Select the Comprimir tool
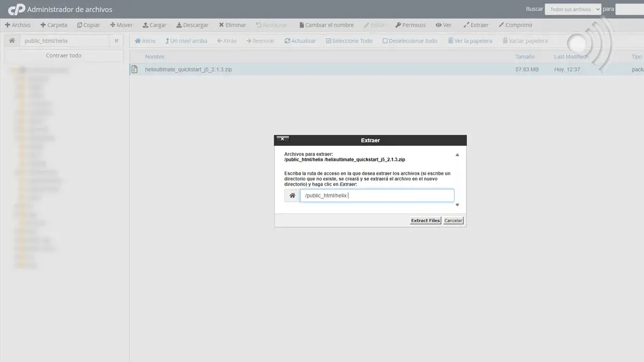This screenshot has width=644, height=362. [514, 25]
